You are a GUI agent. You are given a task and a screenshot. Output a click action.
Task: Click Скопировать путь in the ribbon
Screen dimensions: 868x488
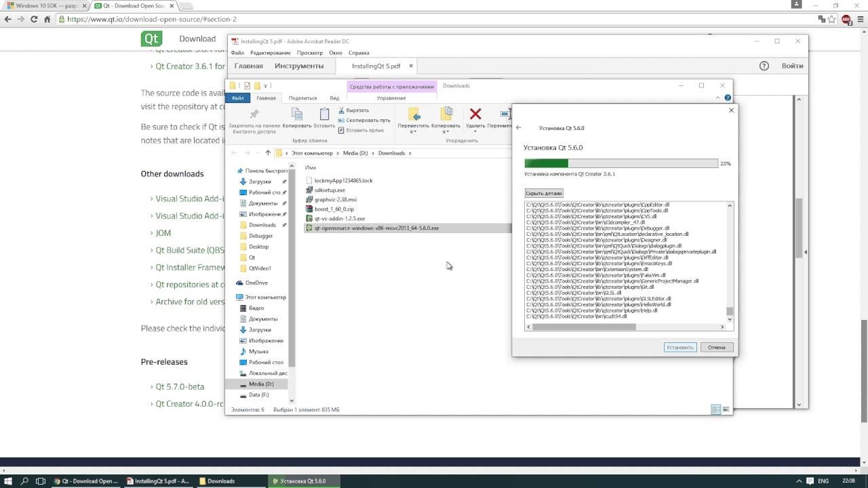363,120
